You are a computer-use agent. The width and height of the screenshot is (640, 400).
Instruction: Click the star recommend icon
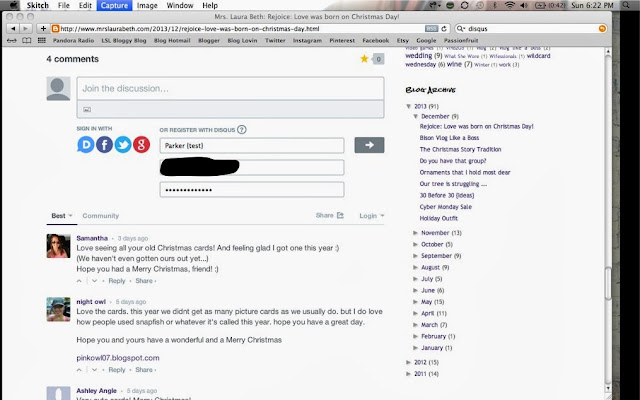pos(364,59)
